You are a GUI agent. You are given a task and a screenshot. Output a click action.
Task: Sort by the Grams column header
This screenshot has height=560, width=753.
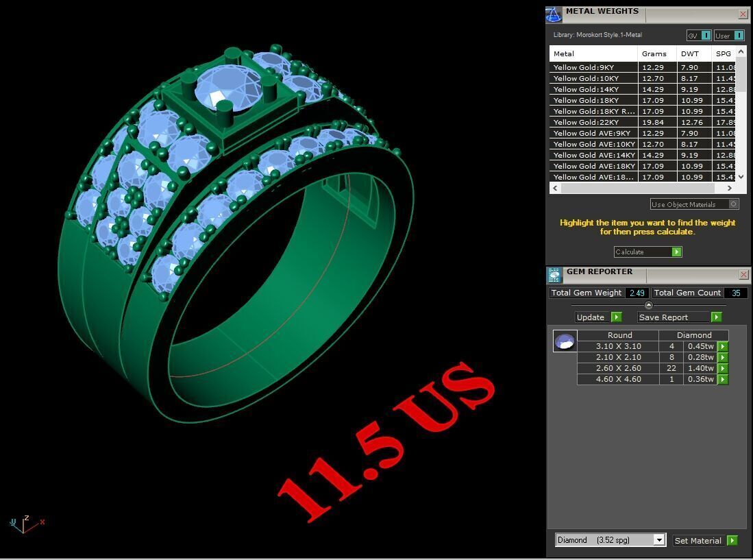[x=657, y=53]
